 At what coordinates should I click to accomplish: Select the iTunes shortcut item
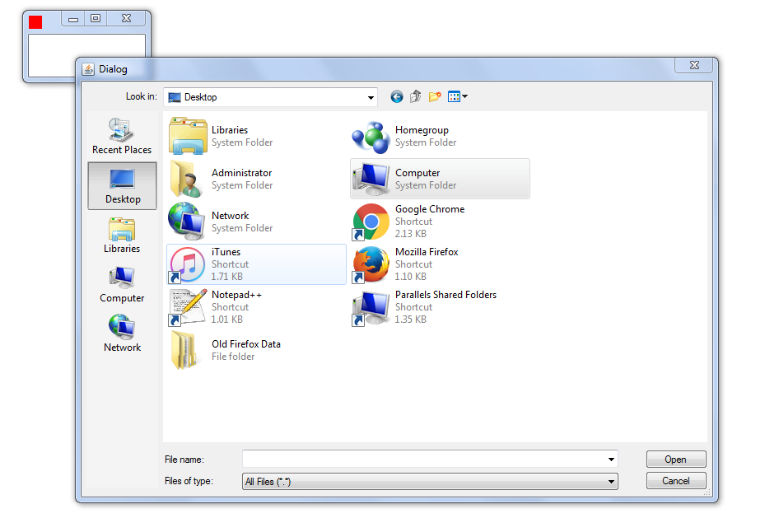click(256, 264)
